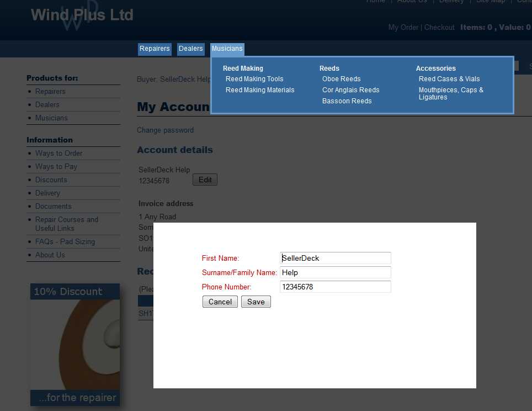Switch to the Dealers navigation tab
This screenshot has width=532, height=411.
click(190, 49)
